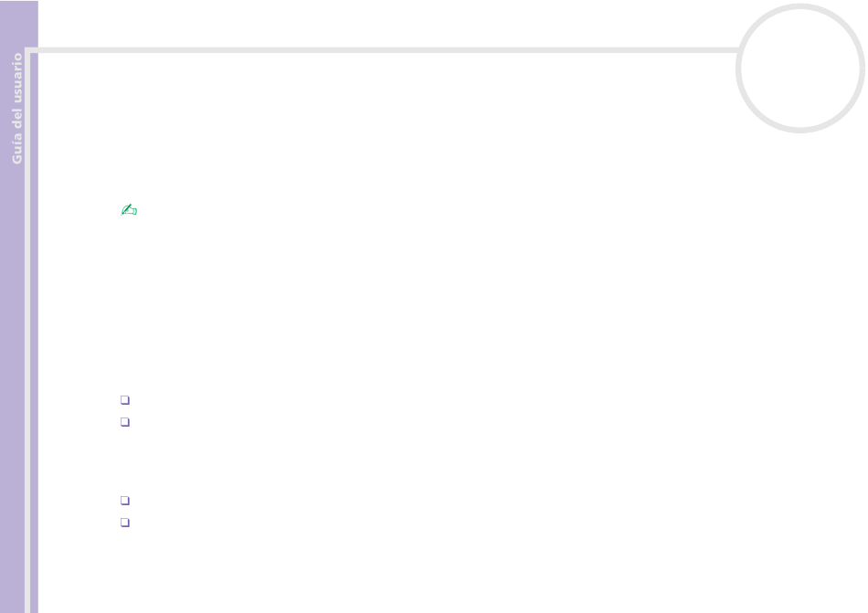Click the purple block above header line
This screenshot has width=868, height=613.
19,24
